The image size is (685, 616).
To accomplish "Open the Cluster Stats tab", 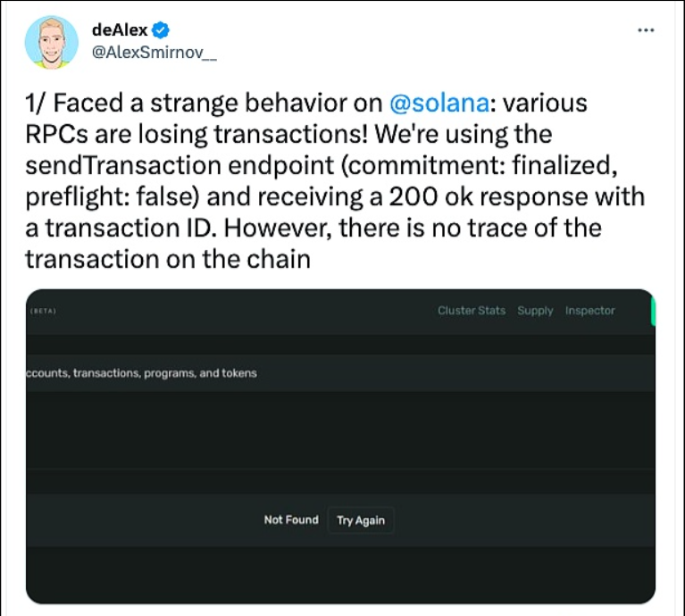I will pyautogui.click(x=471, y=311).
